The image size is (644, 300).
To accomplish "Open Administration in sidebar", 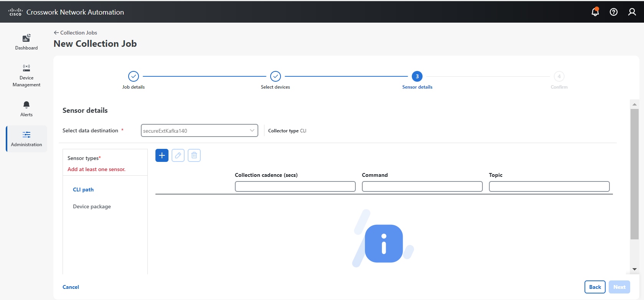I will [26, 139].
